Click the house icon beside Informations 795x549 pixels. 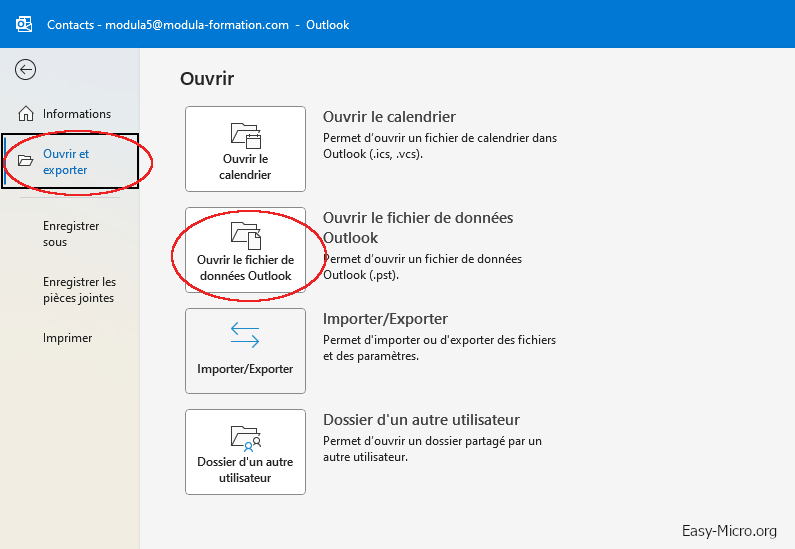click(x=26, y=114)
